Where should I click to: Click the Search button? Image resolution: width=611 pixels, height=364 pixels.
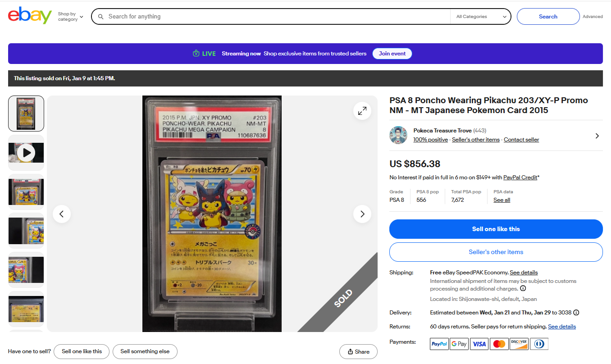point(548,17)
